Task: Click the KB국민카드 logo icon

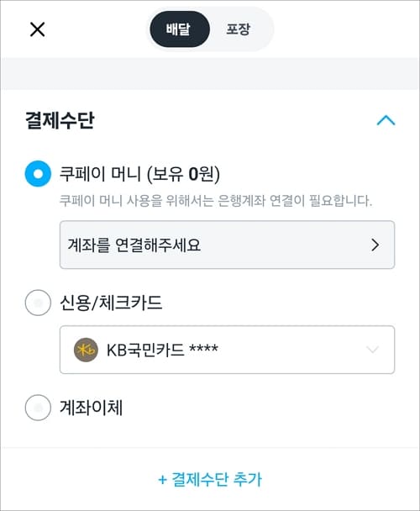Action: (86, 350)
